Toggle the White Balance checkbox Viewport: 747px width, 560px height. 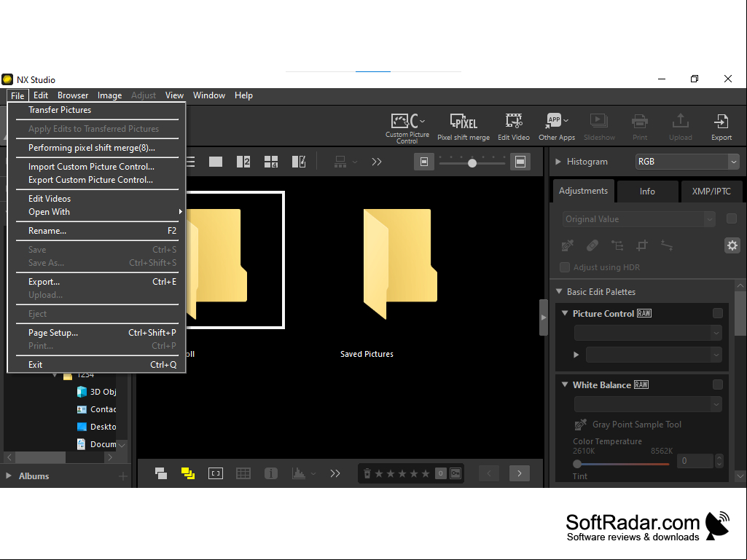[717, 384]
